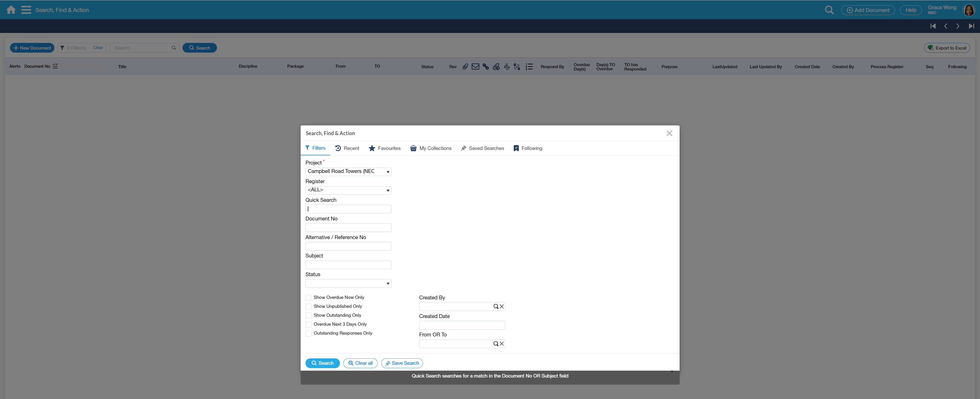Image resolution: width=980 pixels, height=399 pixels.
Task: Check Outstanding Responses Only option
Action: tap(309, 334)
